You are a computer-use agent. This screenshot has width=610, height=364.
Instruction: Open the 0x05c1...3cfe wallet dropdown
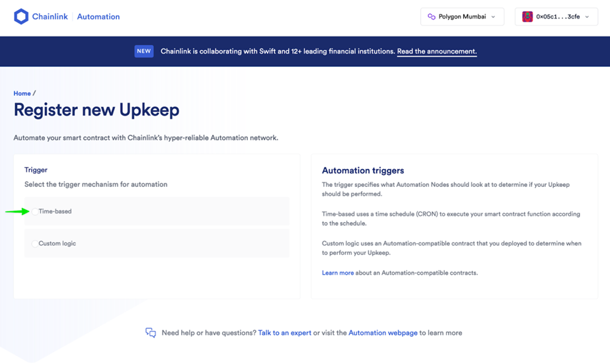[x=556, y=17]
